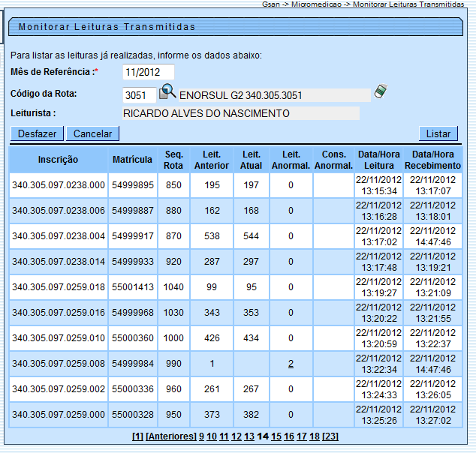
Task: Select row with matrícula 54999895
Action: pos(133,185)
